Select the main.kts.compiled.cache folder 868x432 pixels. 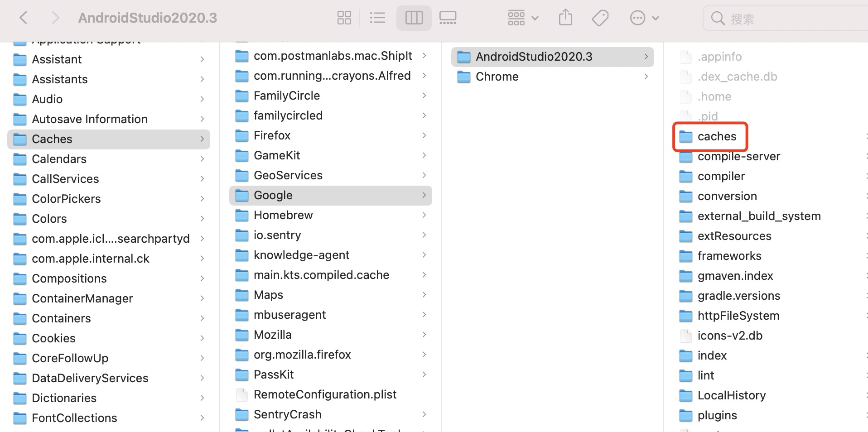[331, 275]
